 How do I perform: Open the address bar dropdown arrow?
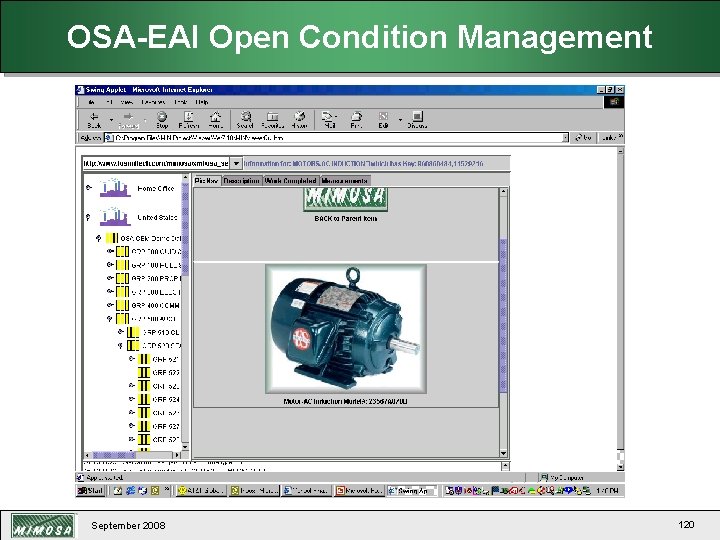(x=565, y=137)
